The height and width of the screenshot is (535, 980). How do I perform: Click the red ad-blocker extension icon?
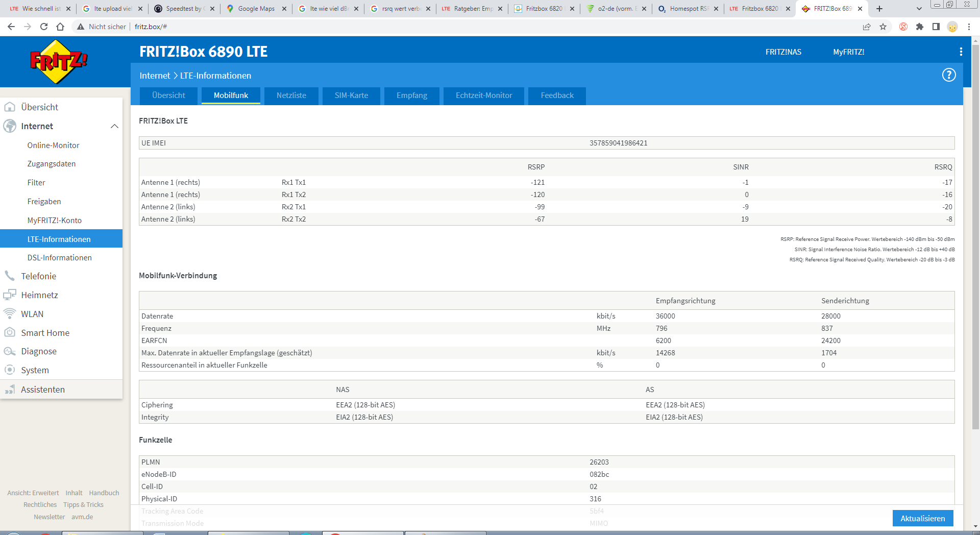(x=903, y=27)
